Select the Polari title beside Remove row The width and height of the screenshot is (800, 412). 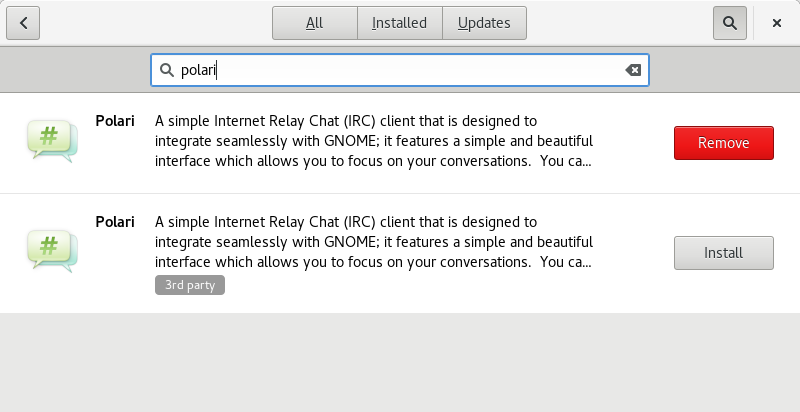(115, 121)
